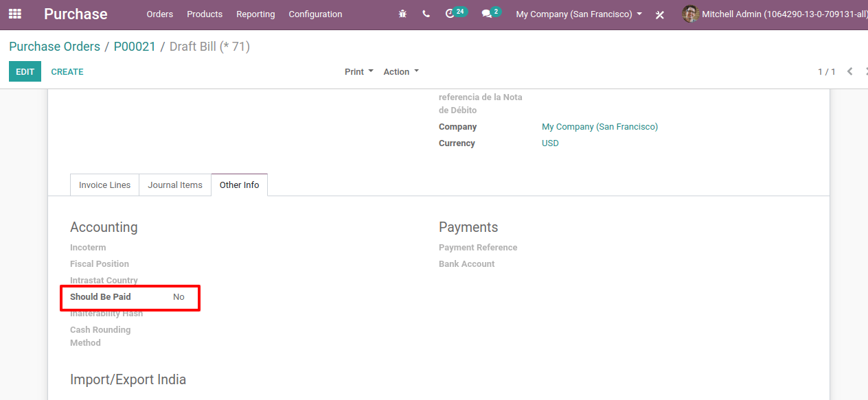
Task: Expand the Action dropdown
Action: pyautogui.click(x=401, y=71)
